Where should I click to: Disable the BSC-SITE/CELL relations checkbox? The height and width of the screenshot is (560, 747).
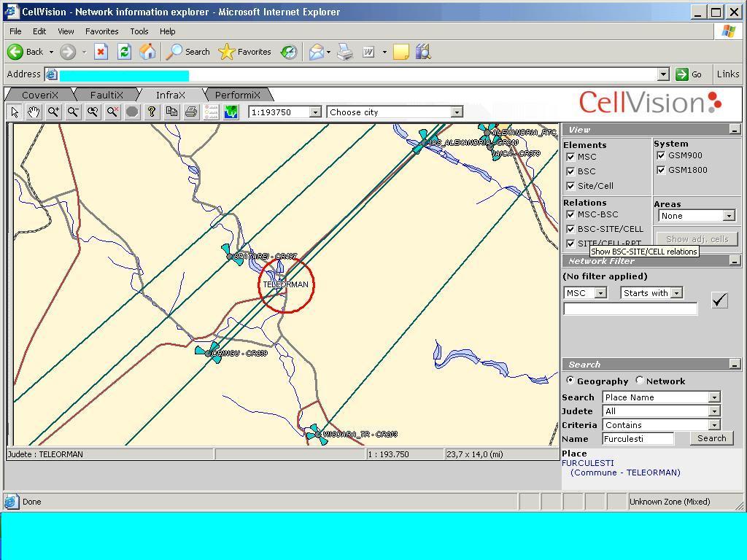coord(570,229)
